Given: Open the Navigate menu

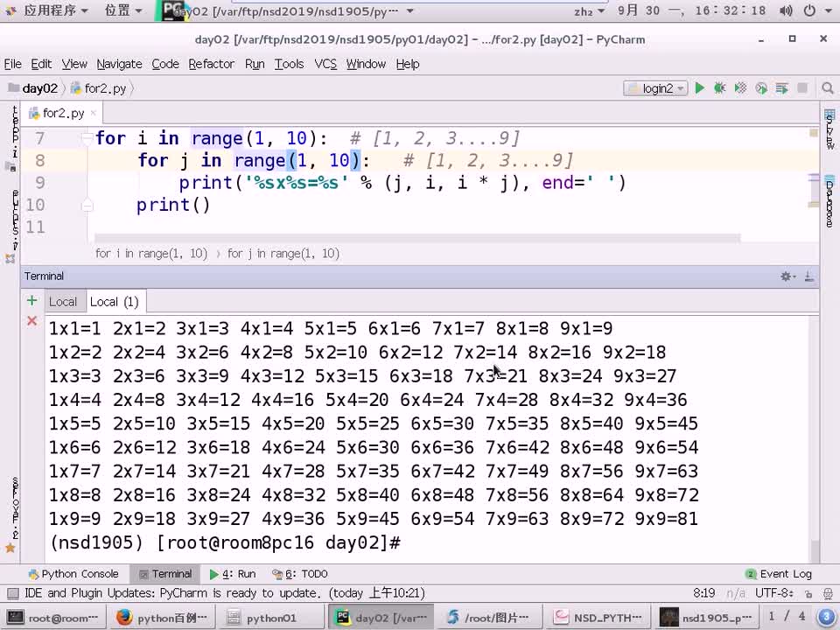Looking at the screenshot, I should 120,64.
